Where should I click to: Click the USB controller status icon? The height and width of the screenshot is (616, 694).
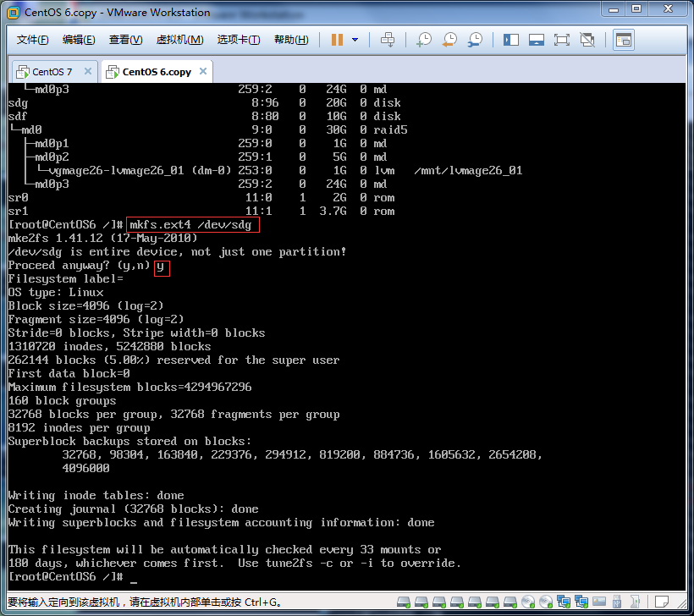tap(617, 602)
